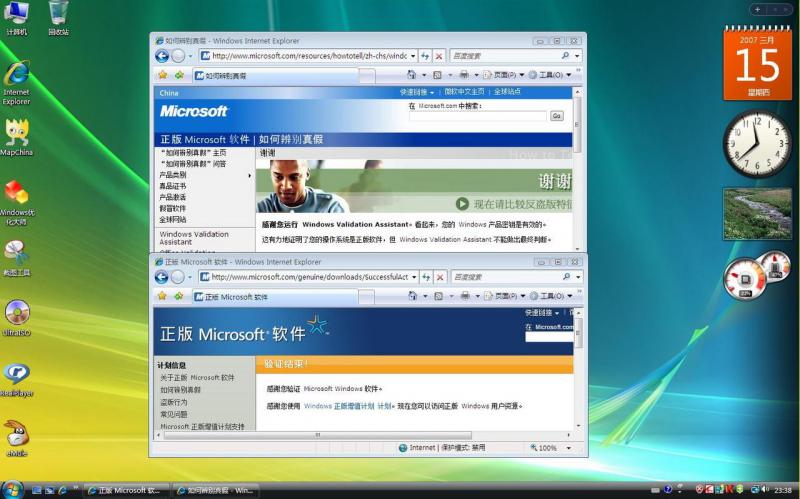
Task: Click Home icon in lower IE window toolbar
Action: [412, 296]
